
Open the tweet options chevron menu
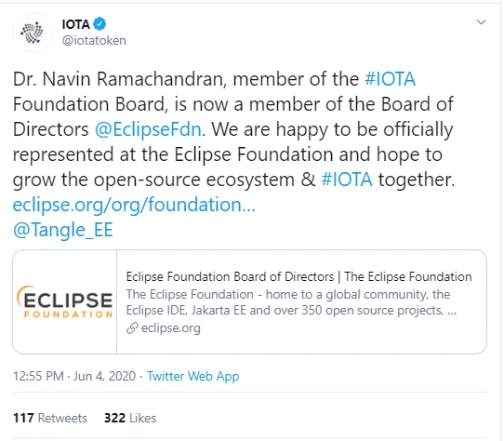coord(481,22)
